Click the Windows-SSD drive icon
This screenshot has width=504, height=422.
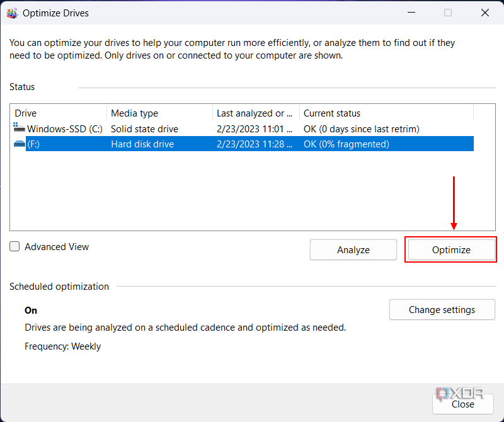[19, 128]
